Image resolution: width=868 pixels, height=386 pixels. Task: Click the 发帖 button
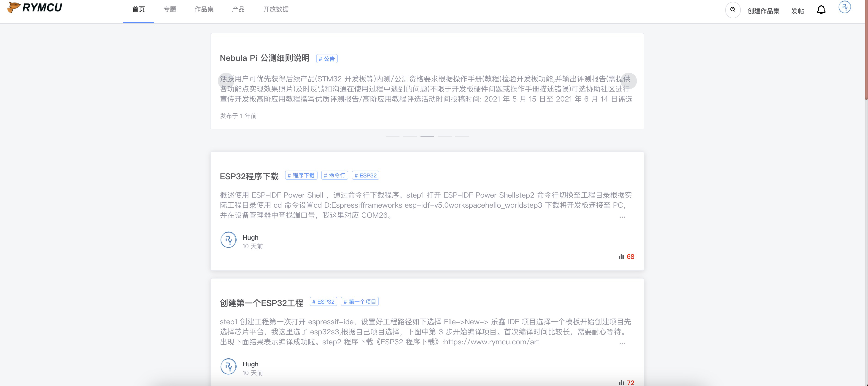tap(797, 11)
